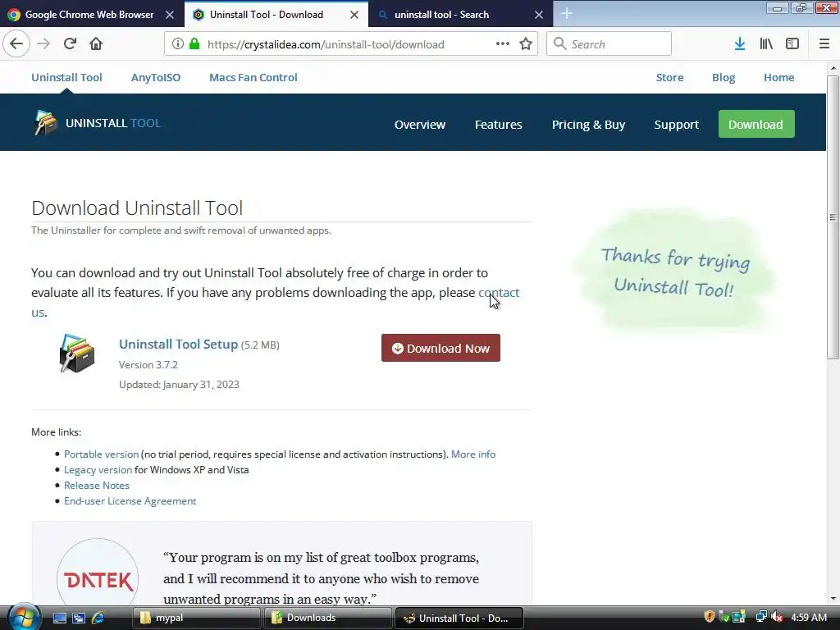Open the Portable version link
Screen dimensions: 840x630
[101, 454]
